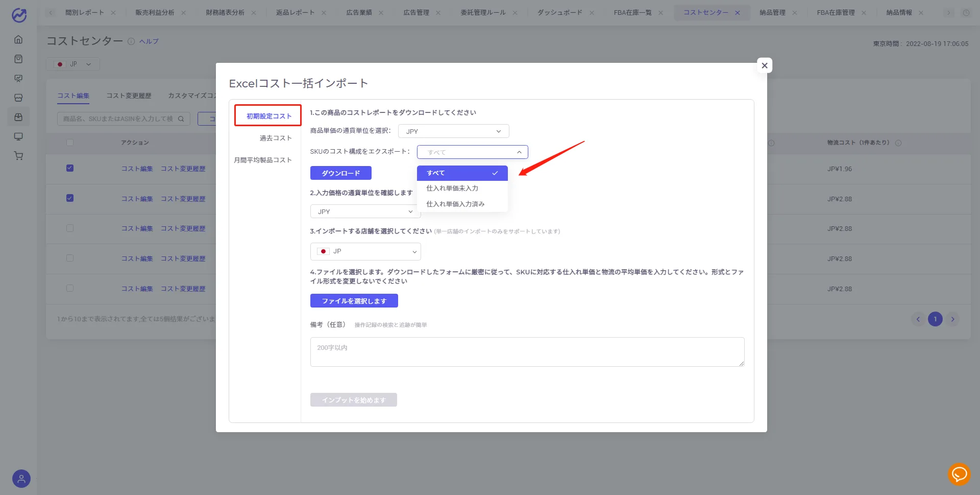Image resolution: width=980 pixels, height=495 pixels.
Task: Close the 間別レポート tab
Action: (x=113, y=13)
